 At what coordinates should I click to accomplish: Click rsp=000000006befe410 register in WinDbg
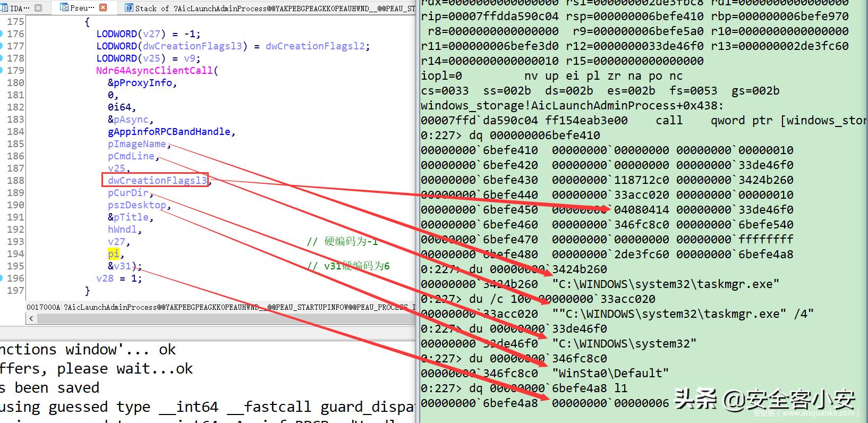coord(635,16)
